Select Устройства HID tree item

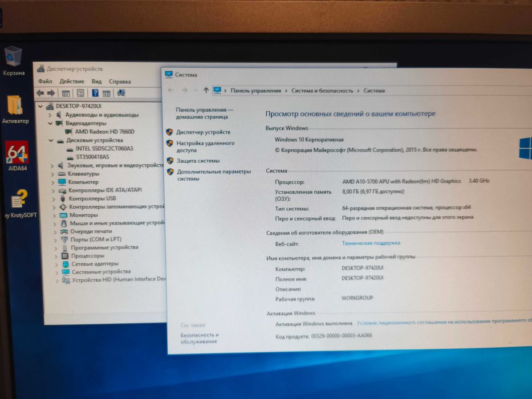119,280
